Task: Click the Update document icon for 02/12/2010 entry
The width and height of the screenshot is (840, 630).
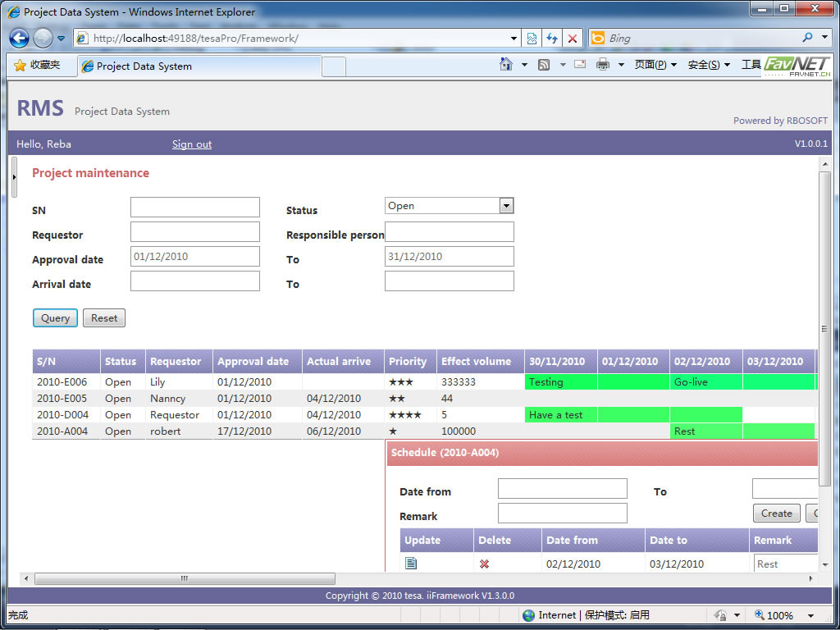Action: 411,563
